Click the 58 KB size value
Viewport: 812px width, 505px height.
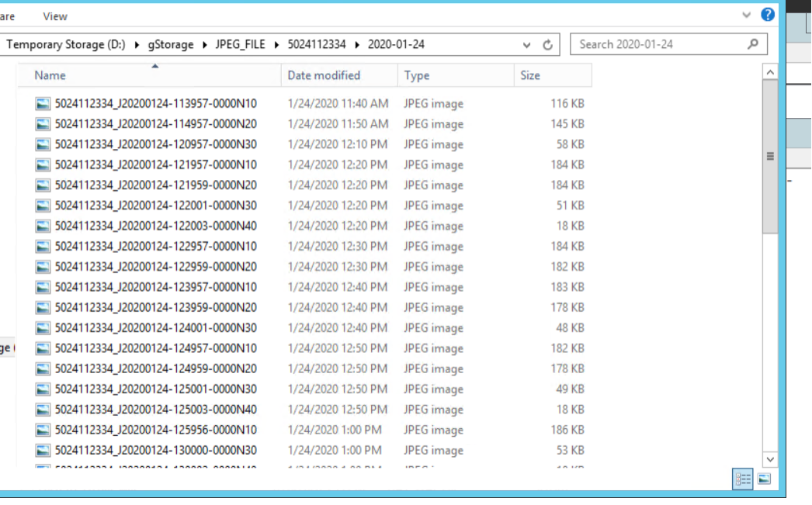coord(570,144)
